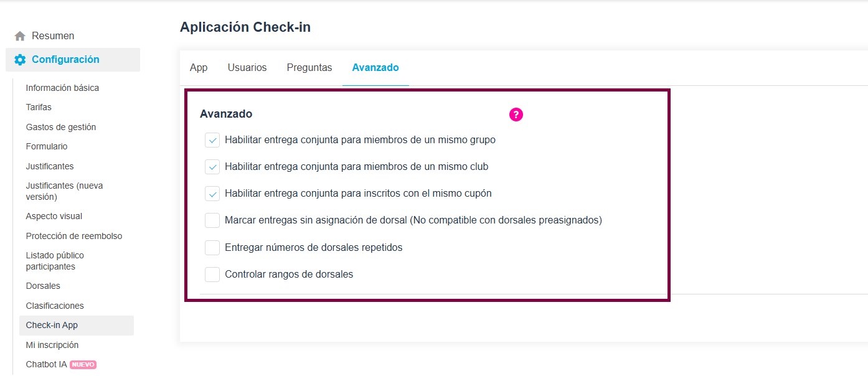
Task: Open Clasificaciones in the sidebar
Action: pos(55,306)
